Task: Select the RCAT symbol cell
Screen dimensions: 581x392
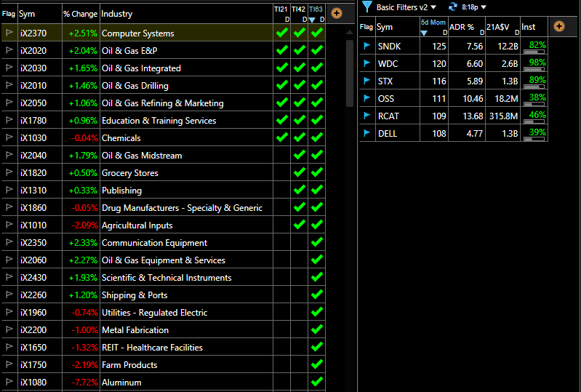Action: point(398,116)
